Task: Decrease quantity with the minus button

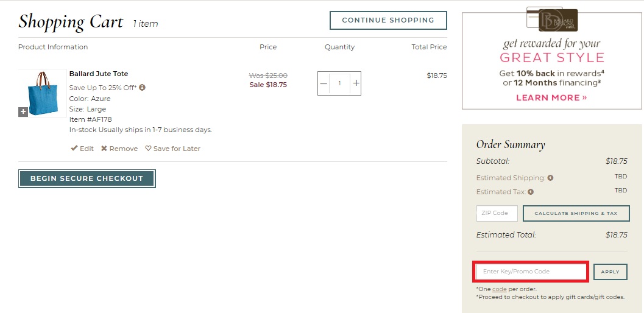Action: [x=324, y=83]
